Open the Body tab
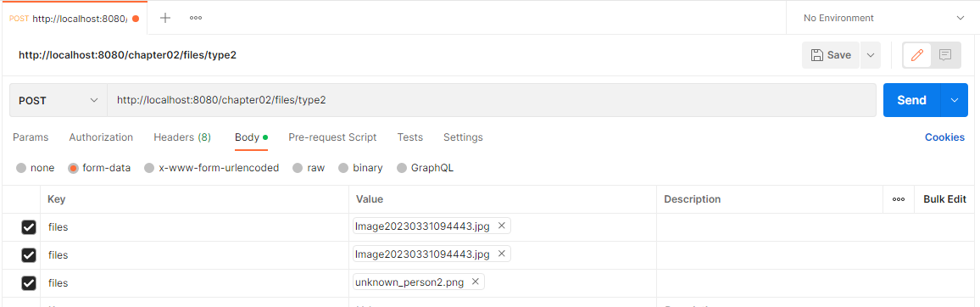 coord(251,137)
